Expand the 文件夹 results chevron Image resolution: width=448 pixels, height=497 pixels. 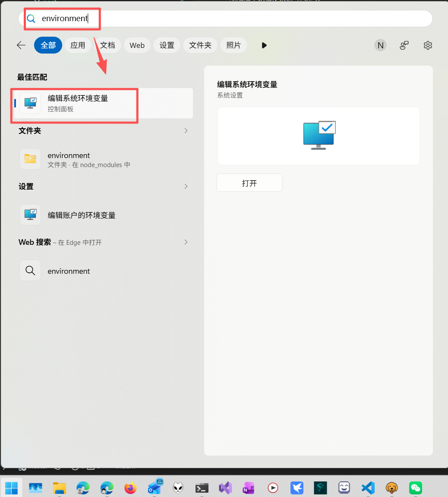(186, 130)
